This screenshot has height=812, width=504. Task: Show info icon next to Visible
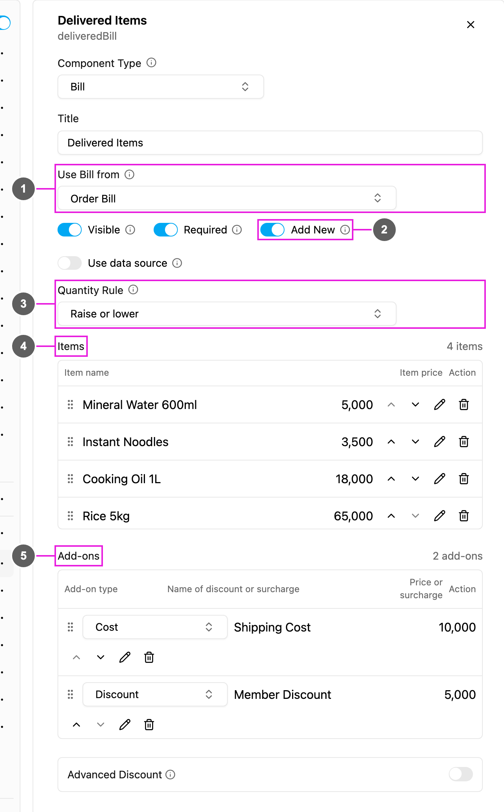[x=130, y=230]
